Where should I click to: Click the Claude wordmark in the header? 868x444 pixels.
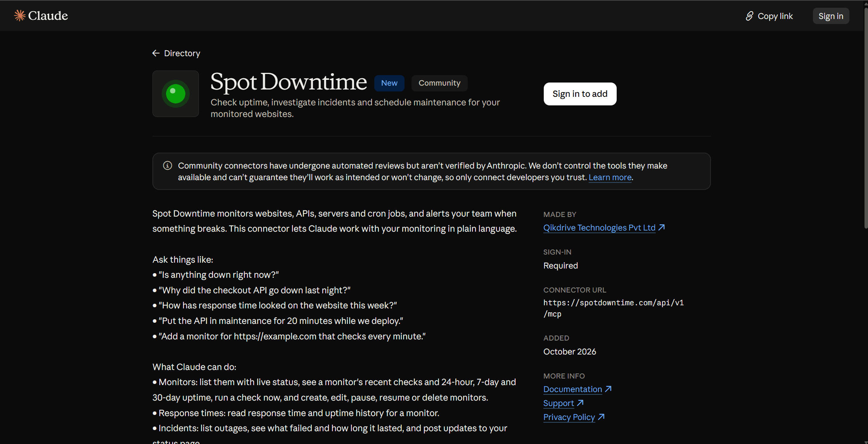[x=48, y=15]
